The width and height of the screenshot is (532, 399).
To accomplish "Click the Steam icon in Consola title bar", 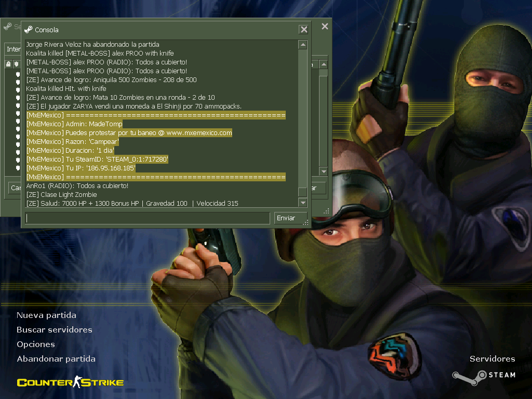I will point(29,30).
